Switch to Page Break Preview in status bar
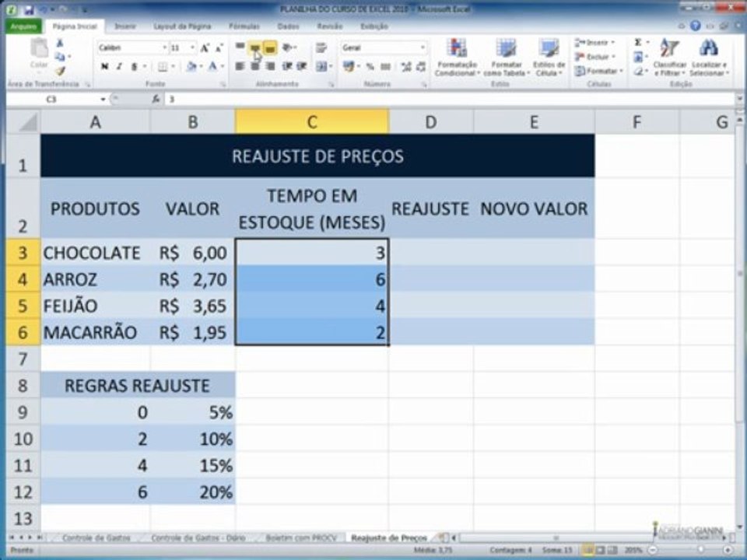 [x=612, y=551]
